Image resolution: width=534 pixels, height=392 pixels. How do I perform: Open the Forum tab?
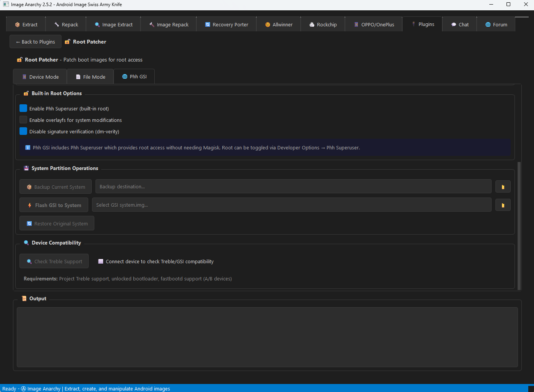(496, 24)
